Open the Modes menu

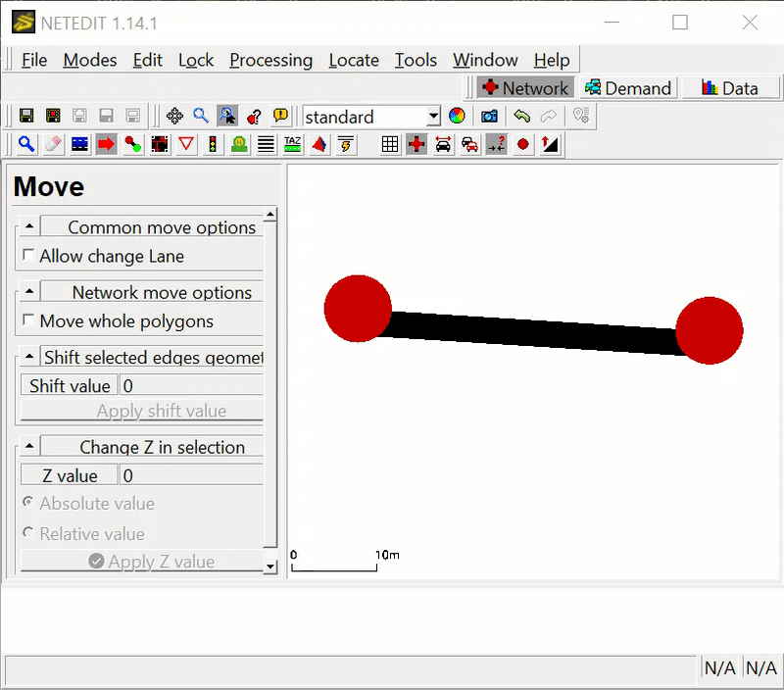tap(90, 60)
